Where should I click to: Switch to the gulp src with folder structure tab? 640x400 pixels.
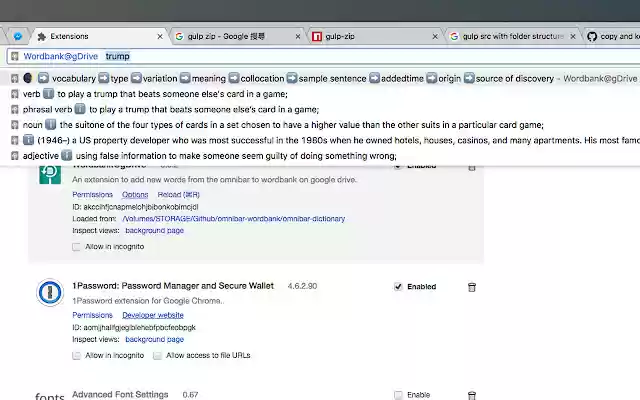tap(513, 36)
